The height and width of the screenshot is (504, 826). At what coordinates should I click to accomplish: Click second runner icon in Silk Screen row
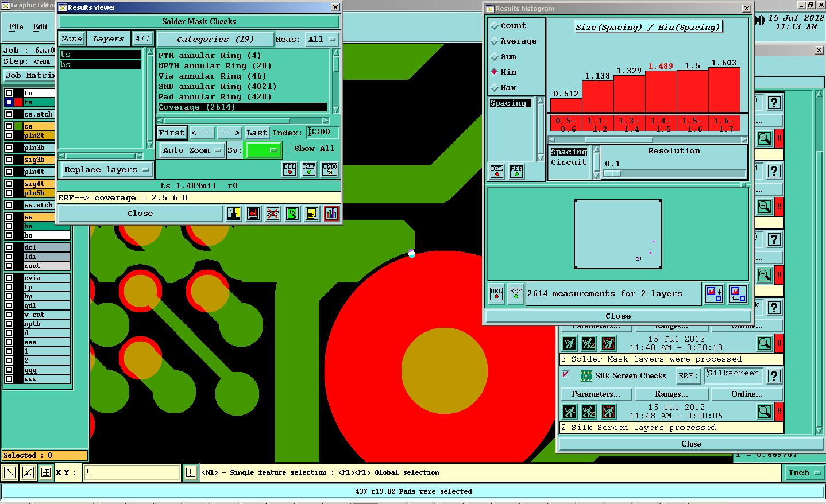589,412
